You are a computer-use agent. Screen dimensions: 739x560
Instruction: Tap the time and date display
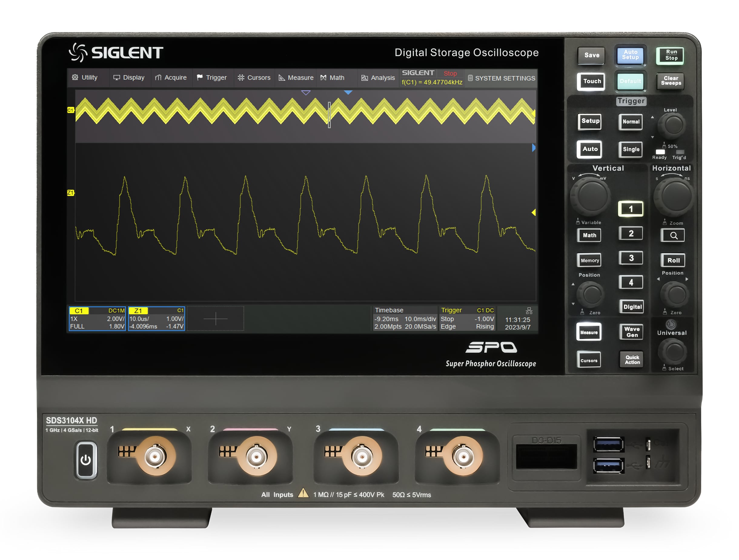(518, 323)
